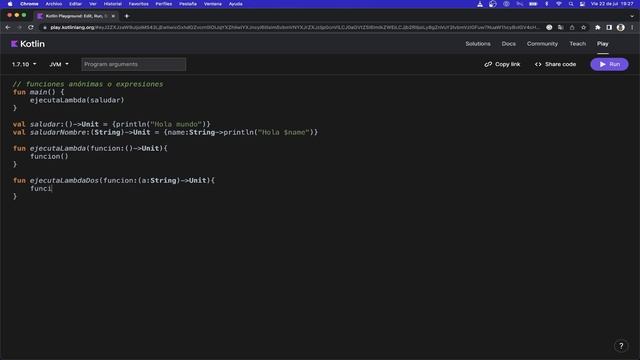Select the Kotlin Playground browser tab
The image size is (640, 360).
pyautogui.click(x=76, y=16)
